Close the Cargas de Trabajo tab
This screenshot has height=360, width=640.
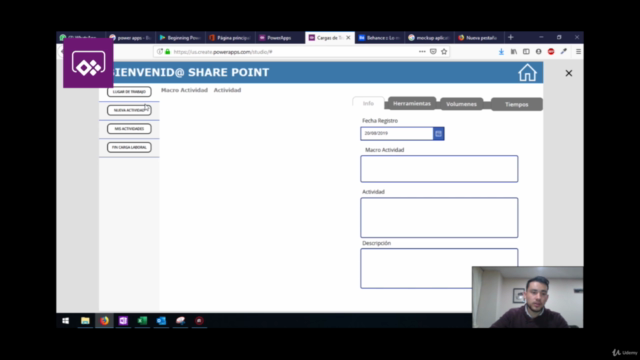click(x=348, y=38)
